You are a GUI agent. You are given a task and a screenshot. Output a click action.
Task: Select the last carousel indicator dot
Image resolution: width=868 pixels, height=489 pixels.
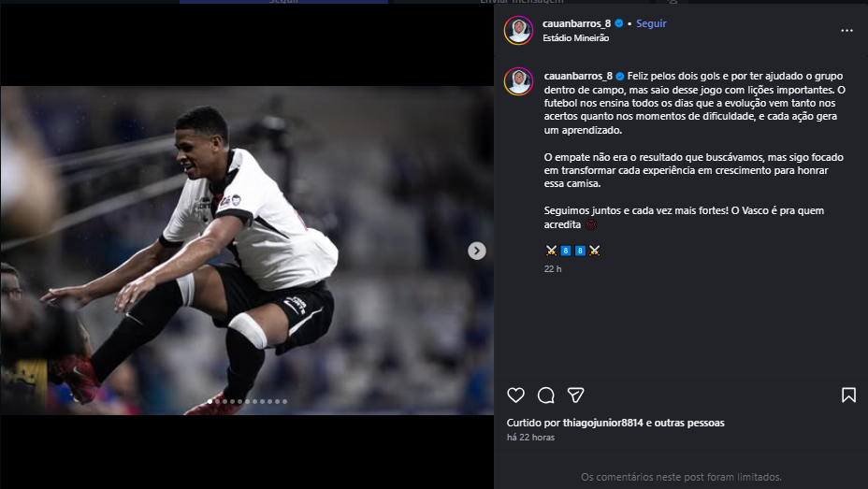284,402
